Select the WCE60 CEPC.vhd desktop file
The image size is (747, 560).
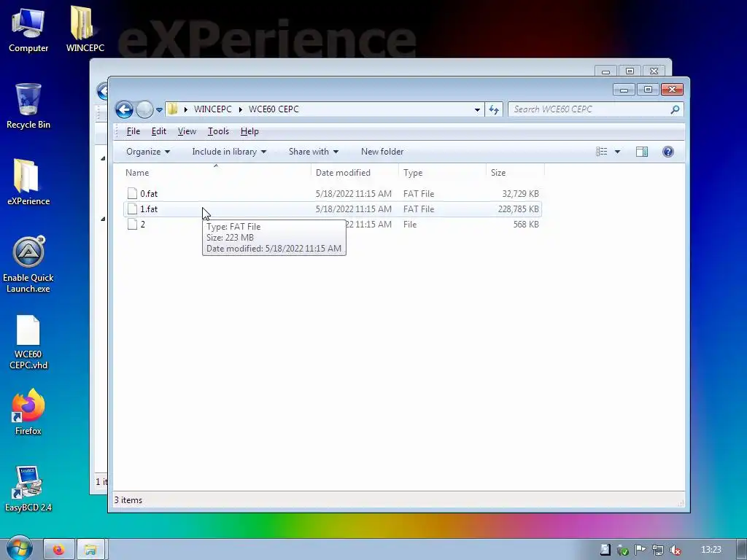pyautogui.click(x=28, y=342)
